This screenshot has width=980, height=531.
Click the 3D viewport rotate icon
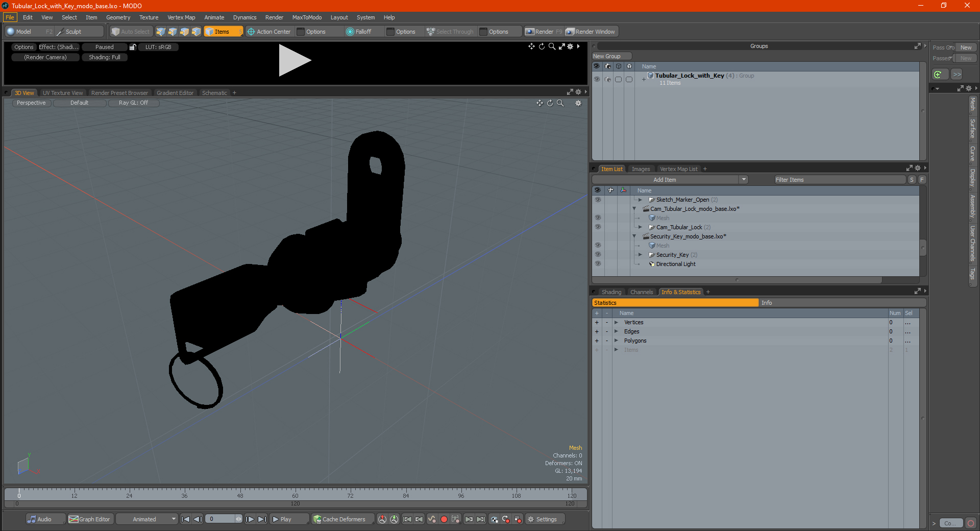click(550, 103)
